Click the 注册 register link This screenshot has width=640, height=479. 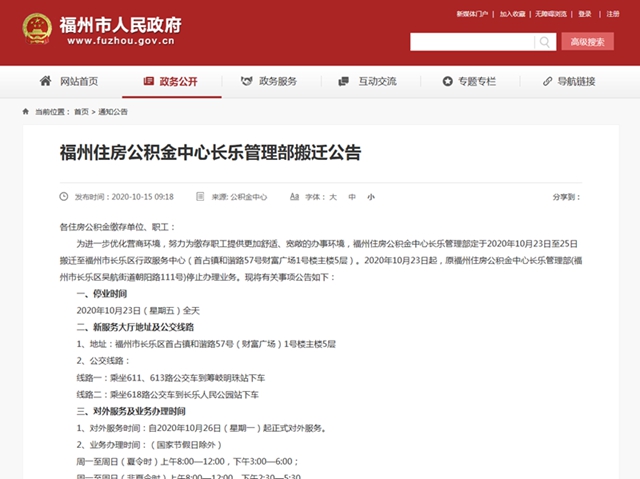(612, 14)
